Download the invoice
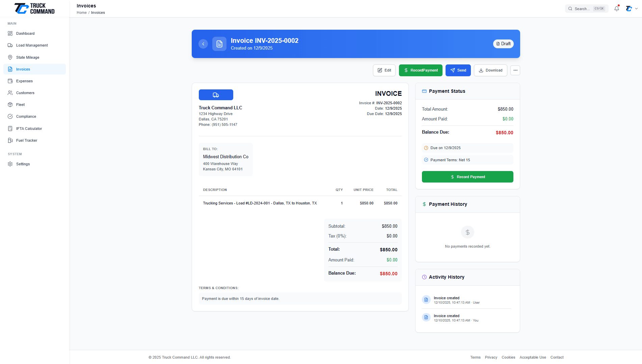 (490, 70)
